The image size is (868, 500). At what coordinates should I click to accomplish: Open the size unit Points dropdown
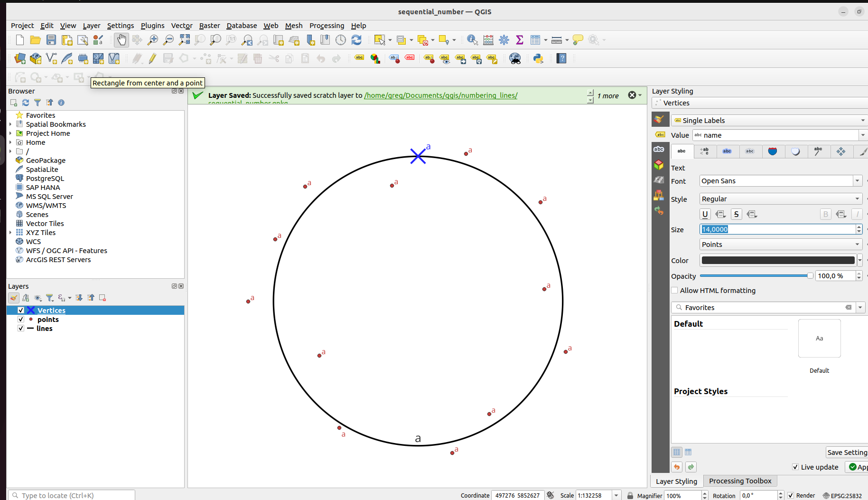781,244
